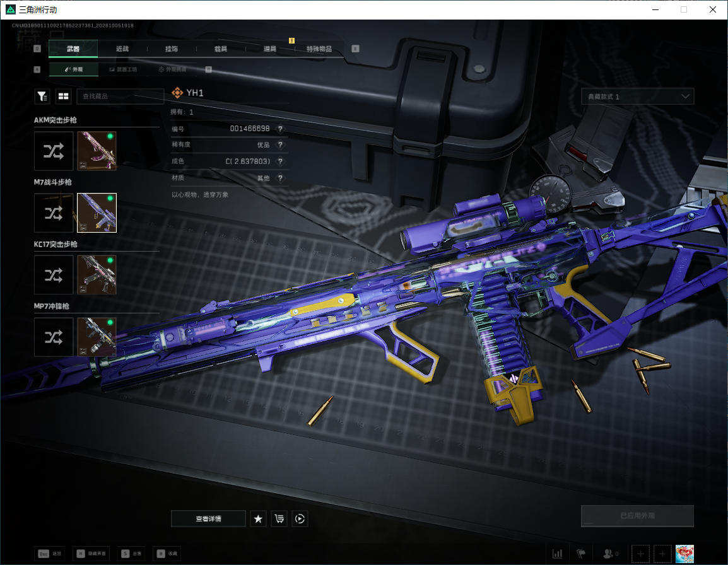Click the 已应用外观 applied skin button
Viewport: 728px width, 565px height.
pos(637,516)
